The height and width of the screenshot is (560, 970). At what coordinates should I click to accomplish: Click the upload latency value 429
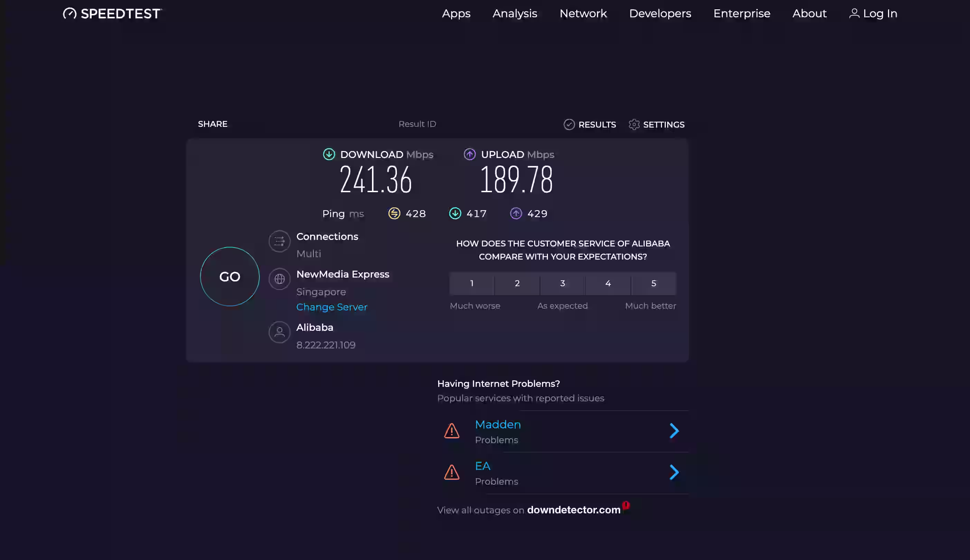[537, 214]
